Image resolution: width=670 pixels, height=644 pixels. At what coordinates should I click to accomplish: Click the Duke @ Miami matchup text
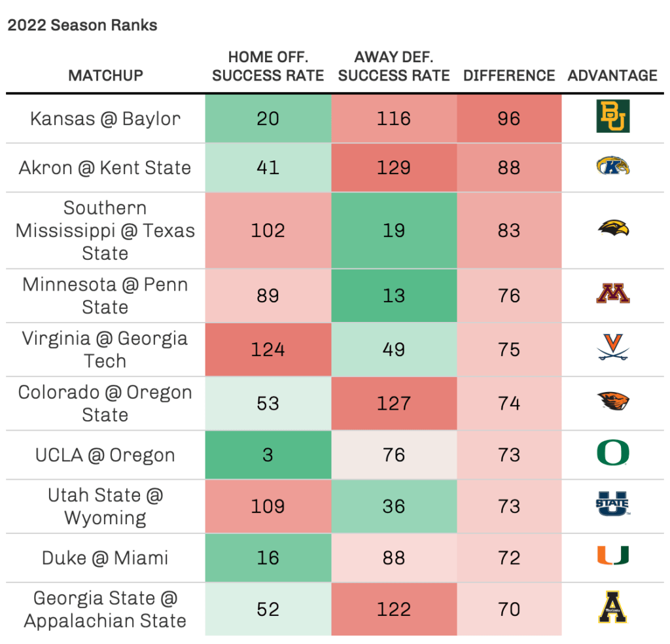(105, 558)
